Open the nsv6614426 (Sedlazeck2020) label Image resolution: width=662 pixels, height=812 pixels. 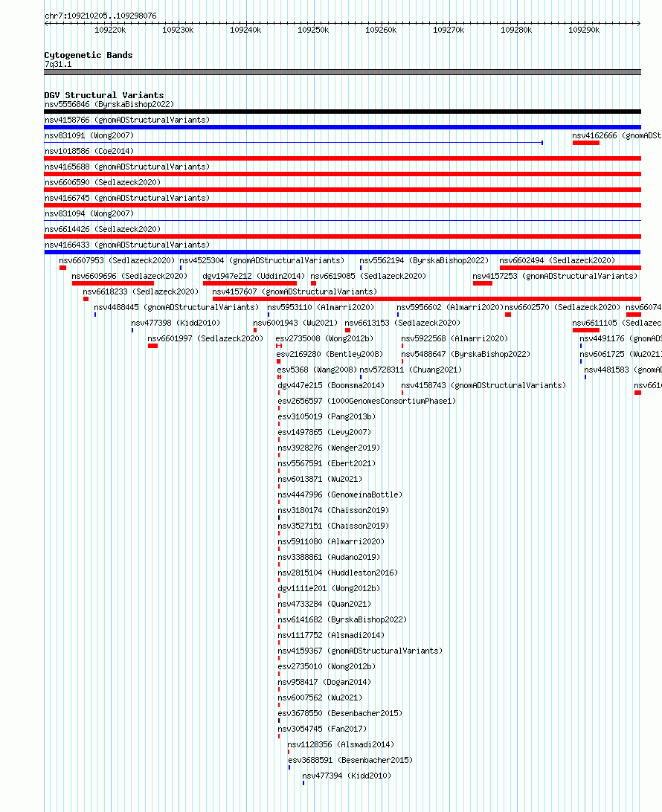coord(103,229)
